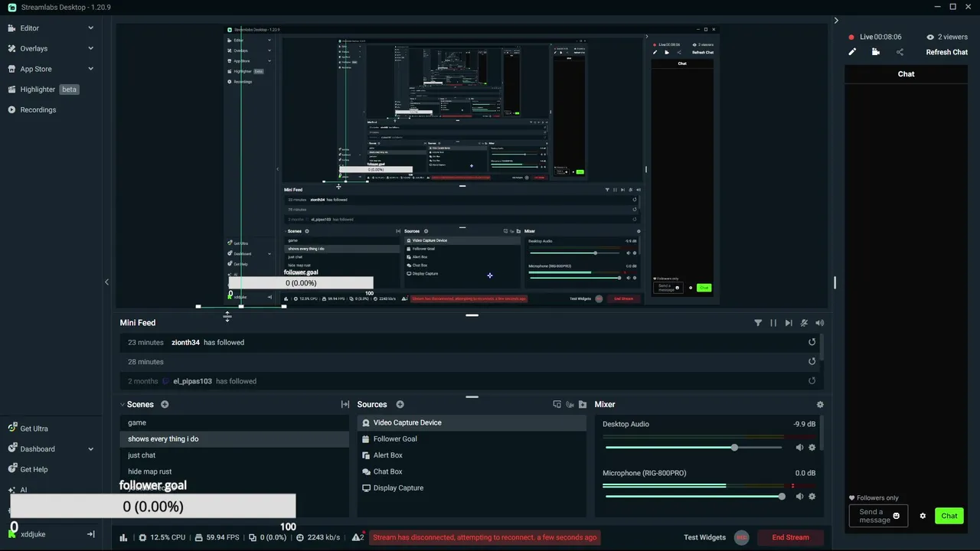This screenshot has width=980, height=551.
Task: Toggle dual output mode icon in Sources
Action: (557, 404)
